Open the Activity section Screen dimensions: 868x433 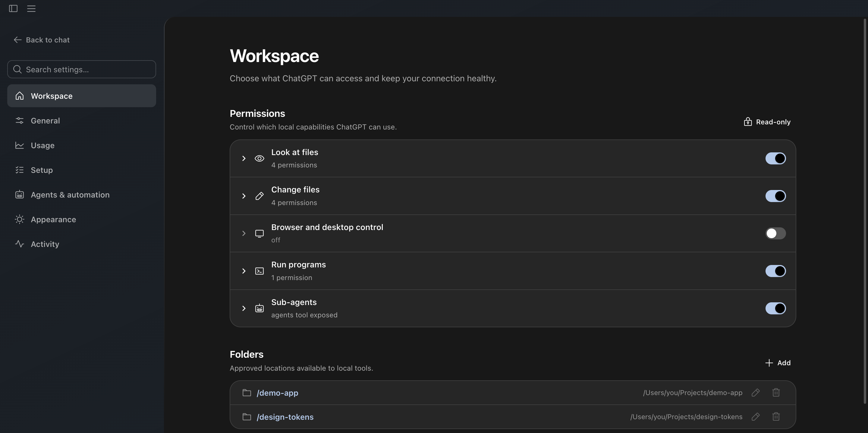click(x=82, y=244)
